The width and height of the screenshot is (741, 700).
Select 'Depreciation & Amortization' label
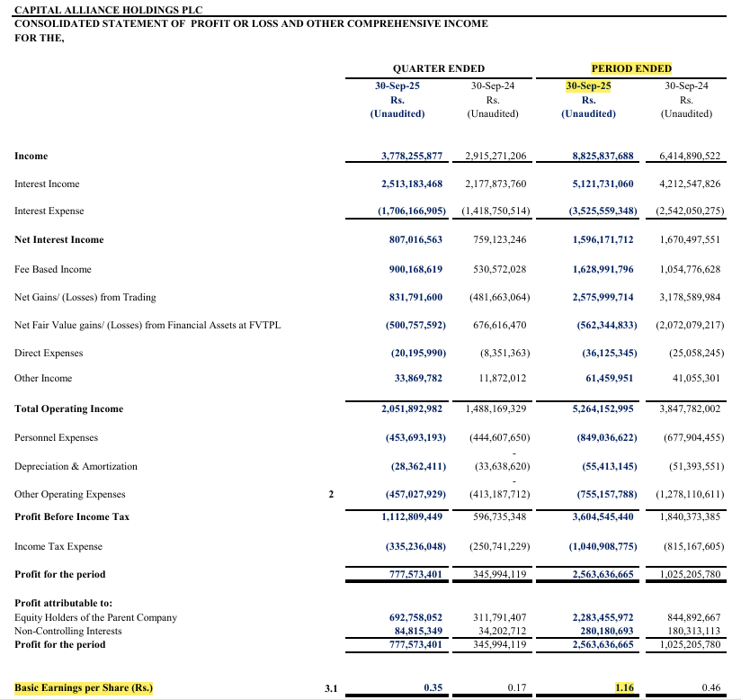coord(76,467)
